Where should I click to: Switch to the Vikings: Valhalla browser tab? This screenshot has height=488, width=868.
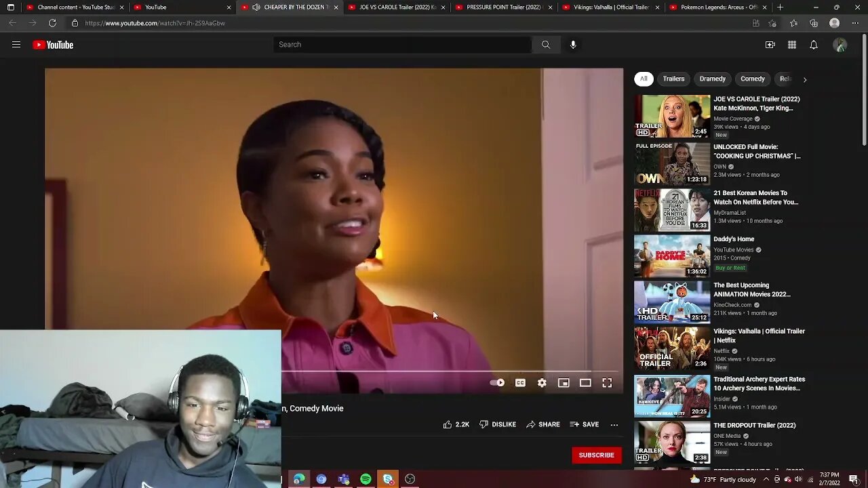point(611,7)
